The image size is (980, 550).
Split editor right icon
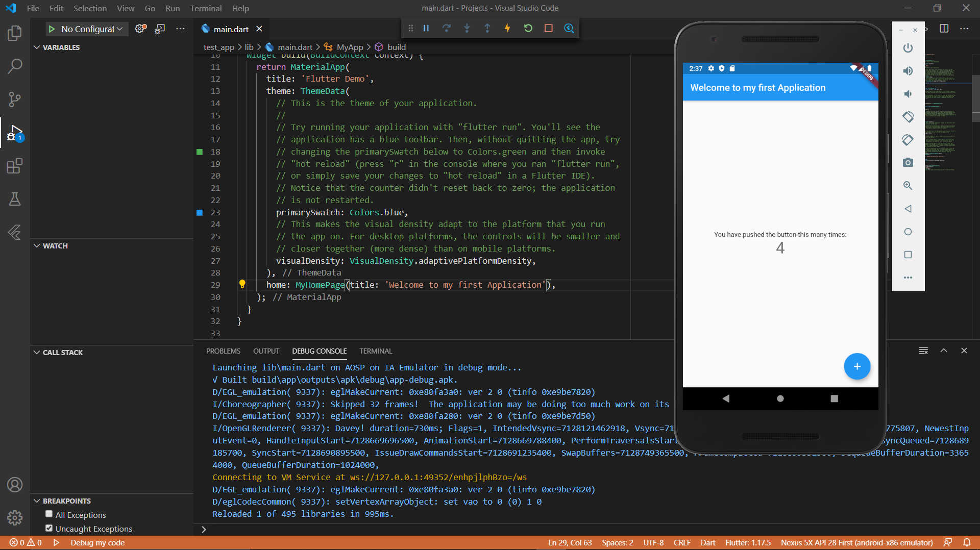point(944,29)
